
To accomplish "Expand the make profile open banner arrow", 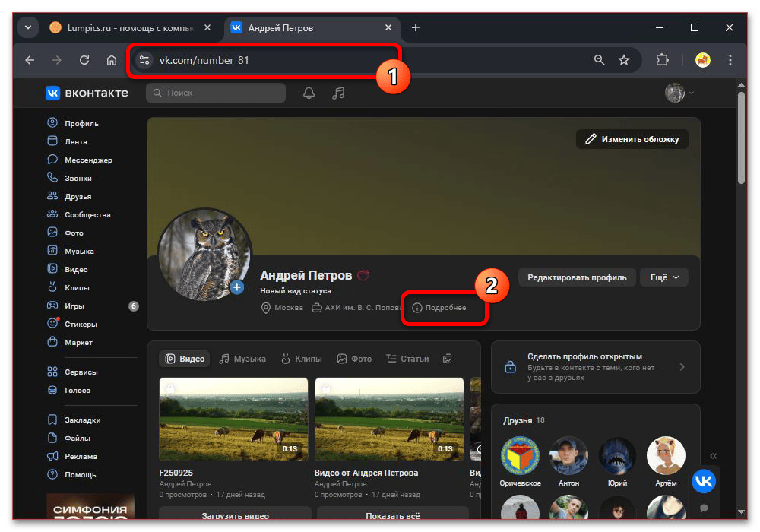I will pos(682,367).
